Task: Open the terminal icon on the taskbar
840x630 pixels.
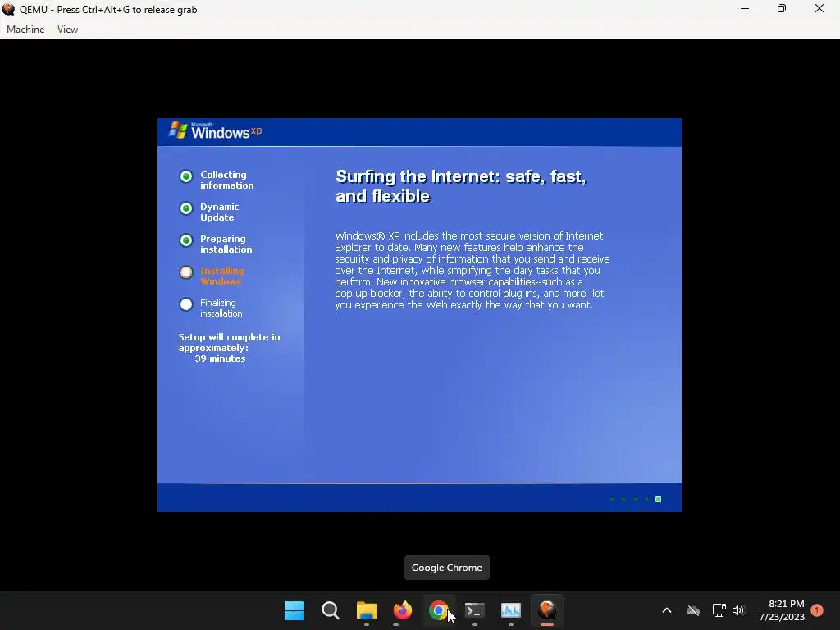Action: [x=475, y=610]
